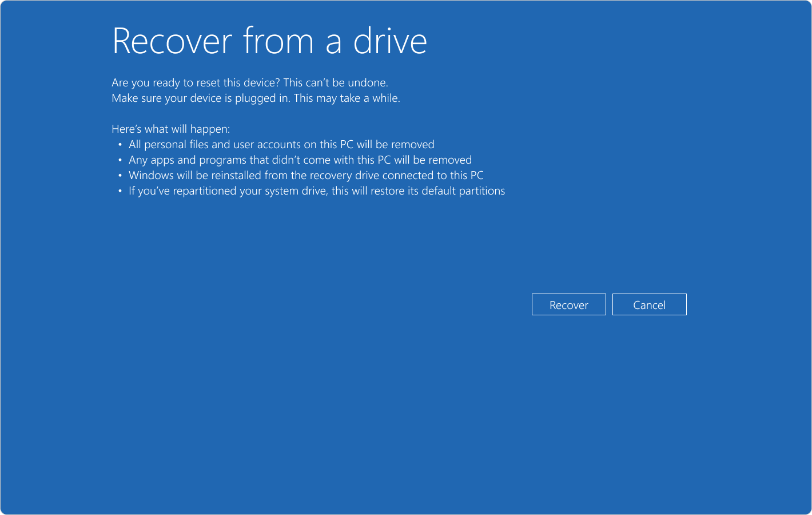Click the first bullet about personal files removal
The width and height of the screenshot is (812, 515).
point(281,144)
